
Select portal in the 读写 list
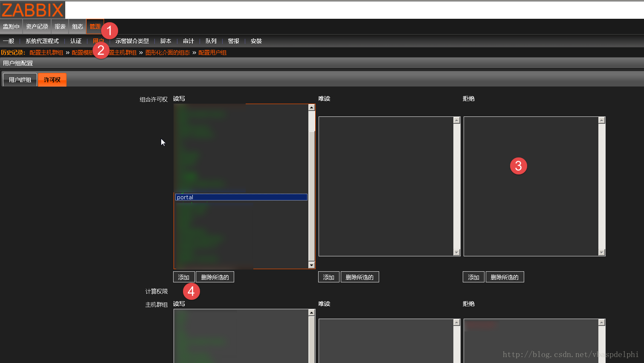coord(241,197)
